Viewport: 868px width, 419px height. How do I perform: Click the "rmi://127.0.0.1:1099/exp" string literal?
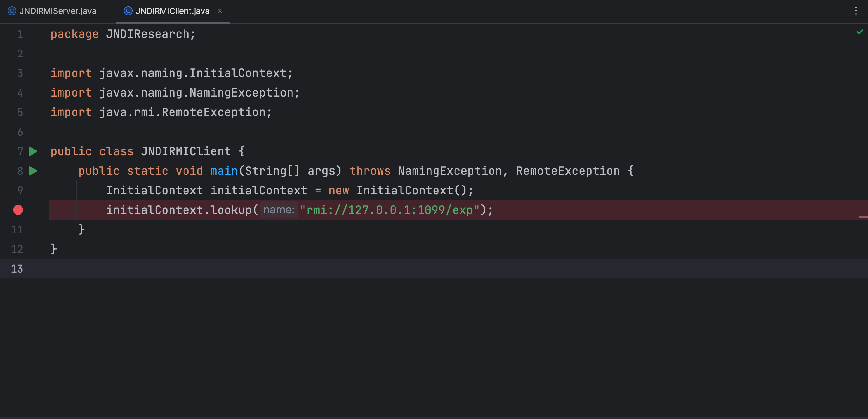click(x=389, y=210)
